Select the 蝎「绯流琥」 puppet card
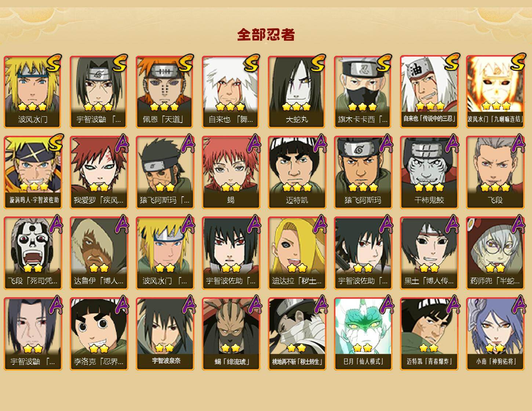Screen dimensions: 532x411 pos(231,334)
